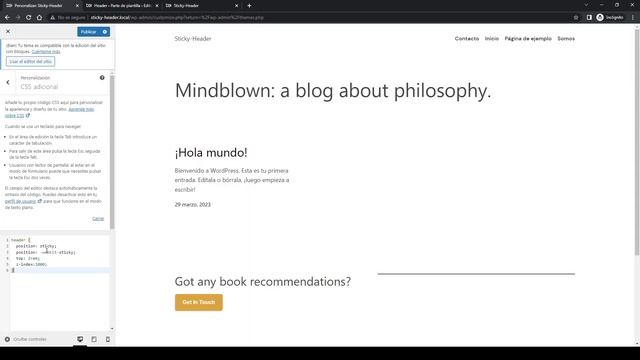Open 'perfil de usuario' link
Image resolution: width=640 pixels, height=360 pixels.
tap(20, 201)
